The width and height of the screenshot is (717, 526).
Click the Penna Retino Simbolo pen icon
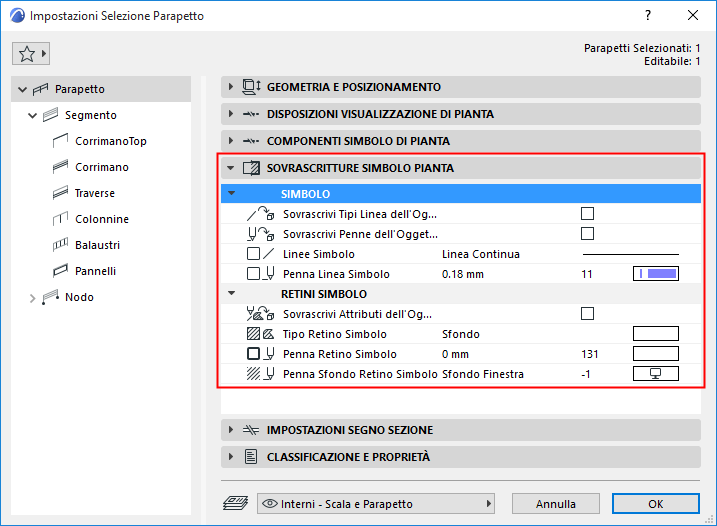261,354
